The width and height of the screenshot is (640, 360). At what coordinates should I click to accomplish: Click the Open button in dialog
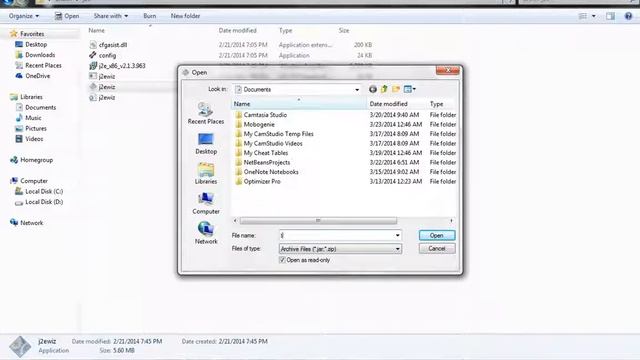click(437, 236)
